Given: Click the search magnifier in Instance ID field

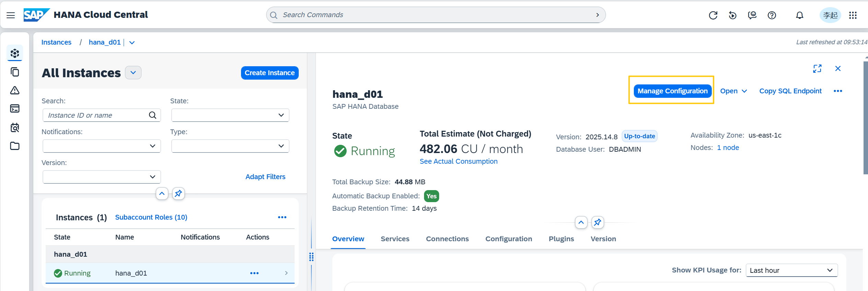Looking at the screenshot, I should point(152,115).
